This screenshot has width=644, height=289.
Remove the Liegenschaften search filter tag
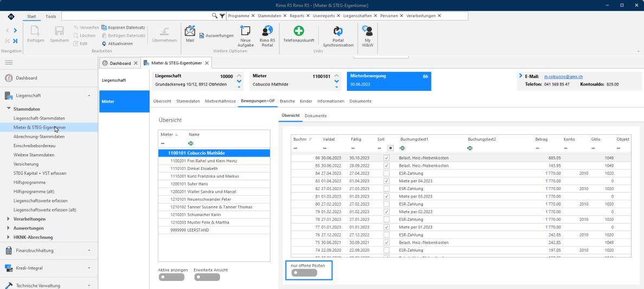click(375, 16)
